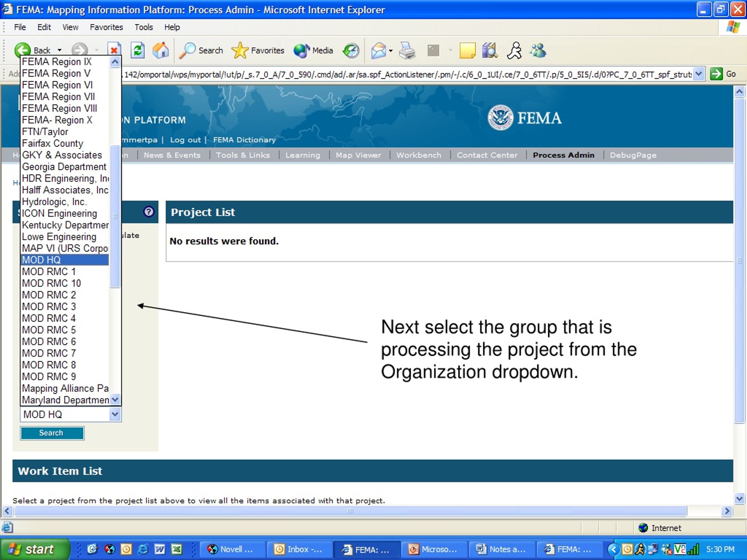Open the Contact Center tab
Viewport: 747px width, 560px height.
tap(487, 155)
